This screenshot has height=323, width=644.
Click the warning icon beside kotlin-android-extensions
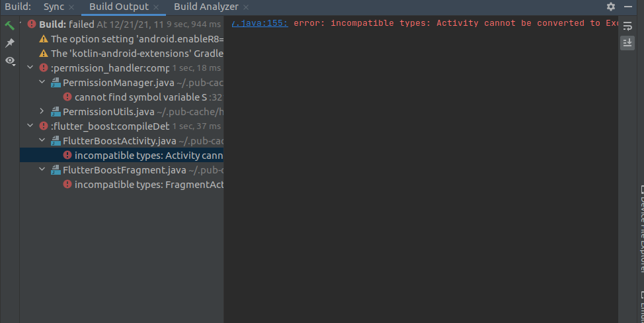pos(44,54)
